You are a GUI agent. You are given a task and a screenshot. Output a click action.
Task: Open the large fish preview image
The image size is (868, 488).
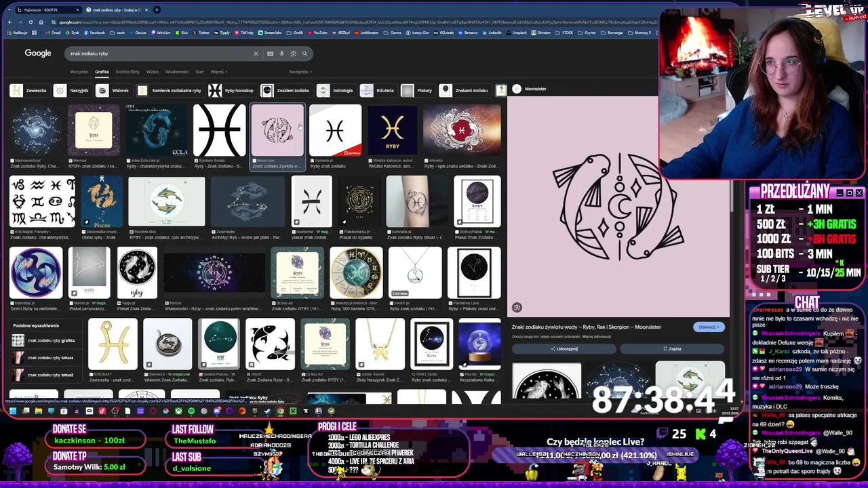[x=618, y=207]
